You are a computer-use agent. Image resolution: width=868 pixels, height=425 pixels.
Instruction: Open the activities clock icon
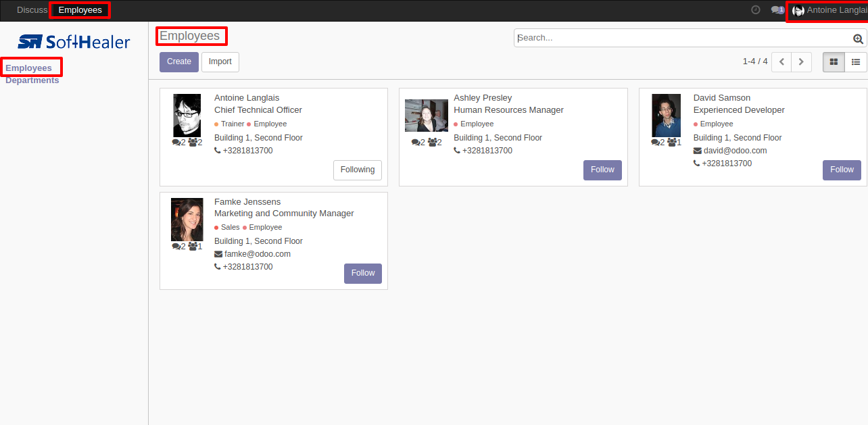coord(756,10)
